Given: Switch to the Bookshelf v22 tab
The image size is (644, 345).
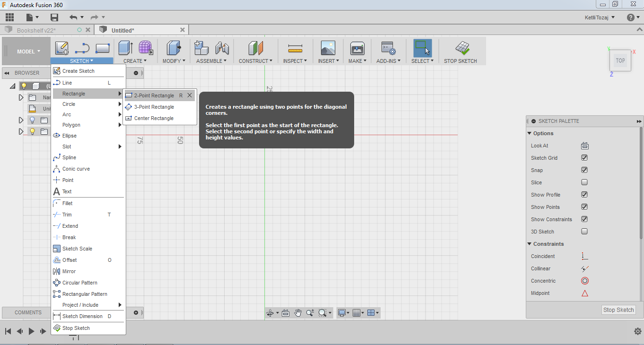Looking at the screenshot, I should [36, 30].
